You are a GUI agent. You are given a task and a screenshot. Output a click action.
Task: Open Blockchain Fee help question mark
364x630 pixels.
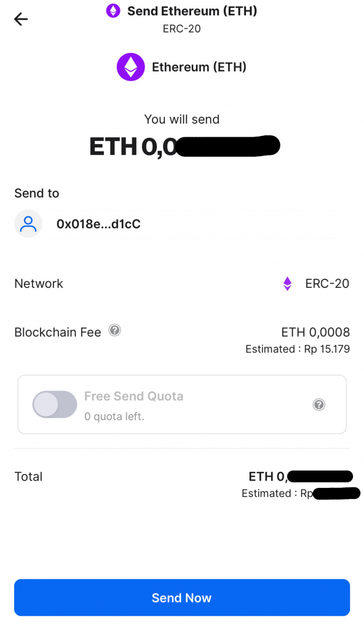coord(115,330)
